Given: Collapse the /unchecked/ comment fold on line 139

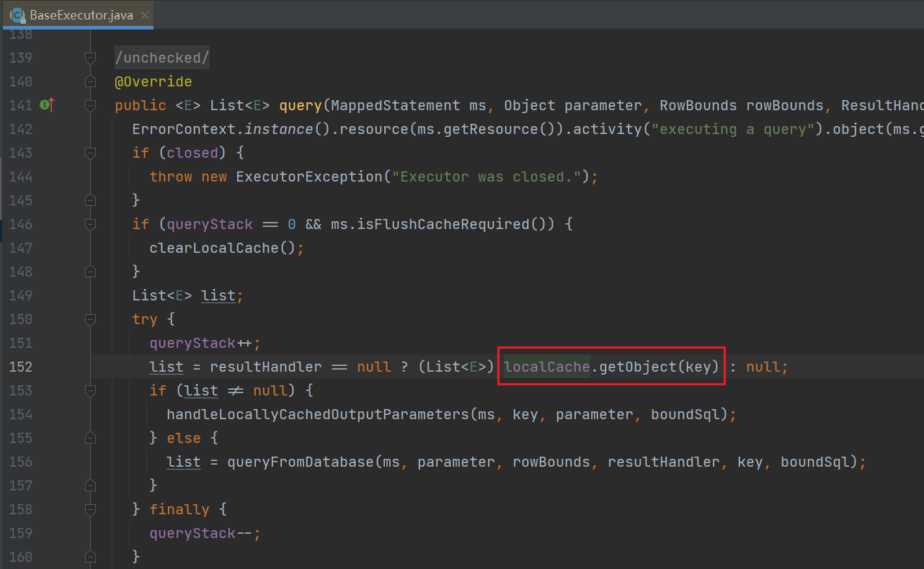Looking at the screenshot, I should point(90,58).
